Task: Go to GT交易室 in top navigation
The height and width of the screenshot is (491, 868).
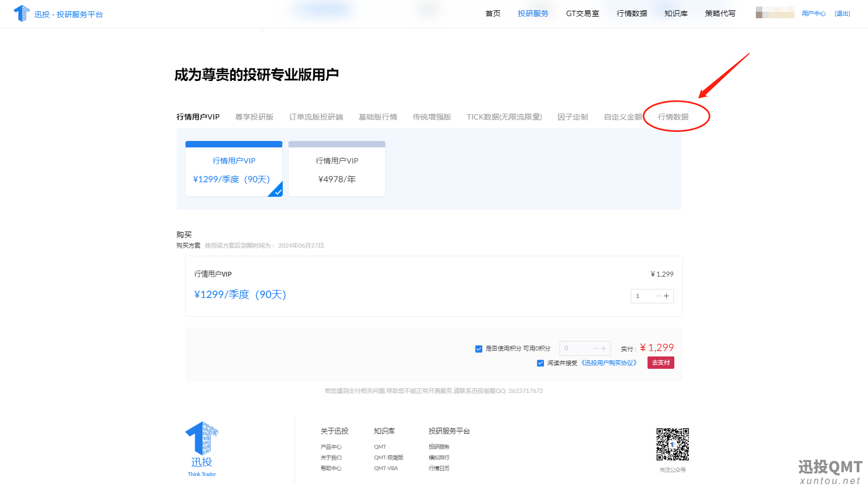Action: click(582, 13)
